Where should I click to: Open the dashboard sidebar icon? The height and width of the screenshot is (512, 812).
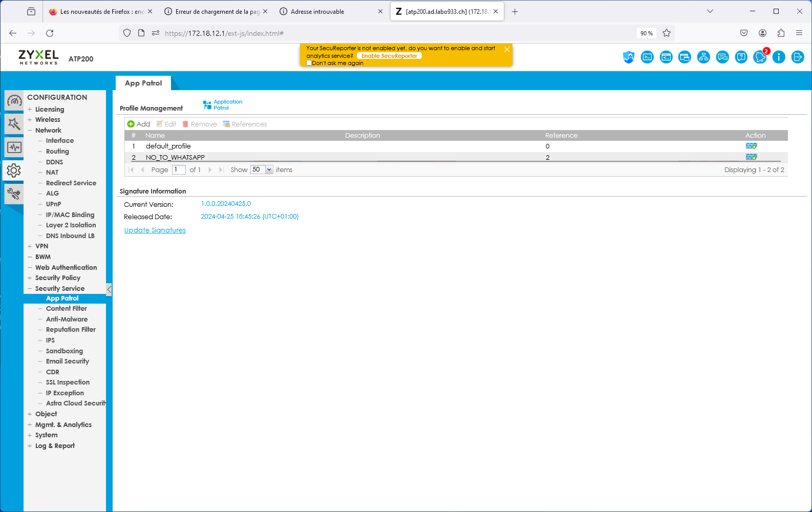[x=14, y=101]
